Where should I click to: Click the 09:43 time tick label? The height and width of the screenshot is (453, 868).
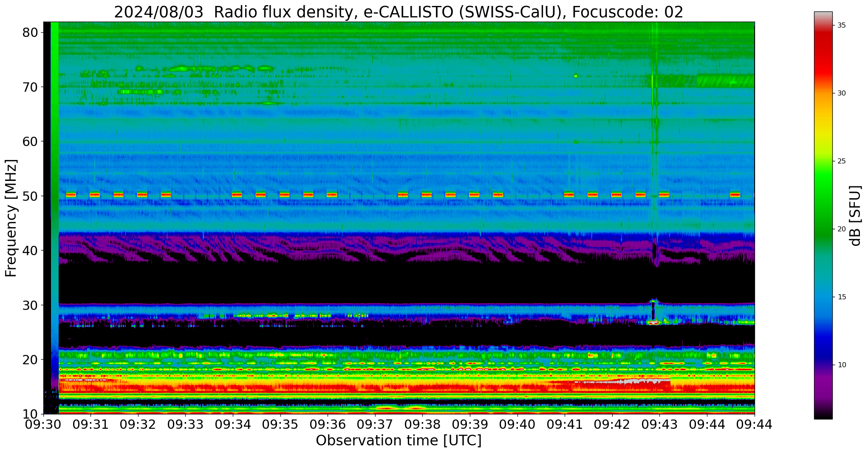point(660,424)
